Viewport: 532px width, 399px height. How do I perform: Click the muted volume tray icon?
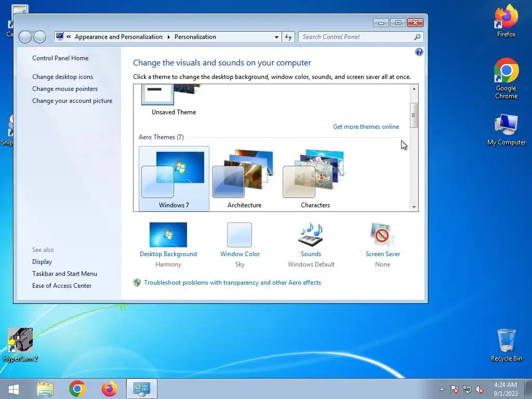(x=480, y=389)
